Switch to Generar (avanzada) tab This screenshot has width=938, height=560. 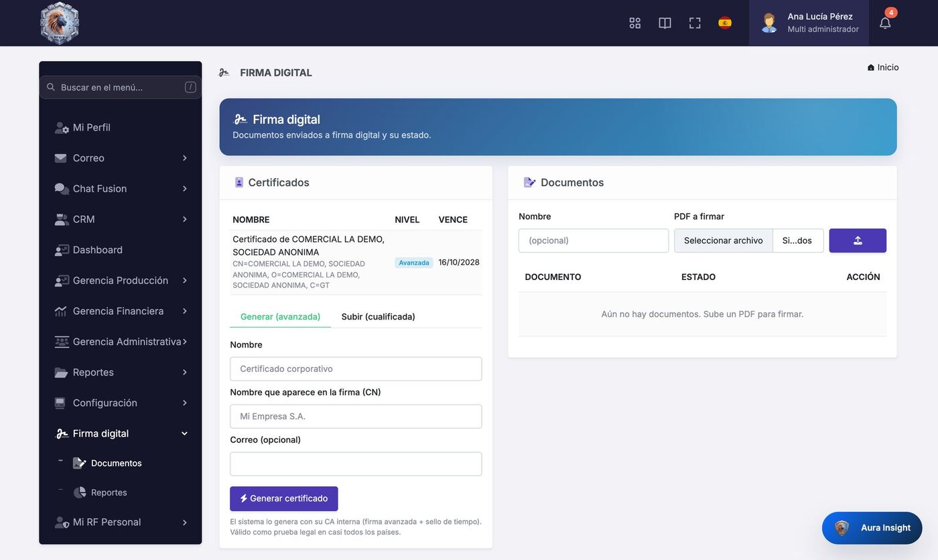(x=280, y=316)
